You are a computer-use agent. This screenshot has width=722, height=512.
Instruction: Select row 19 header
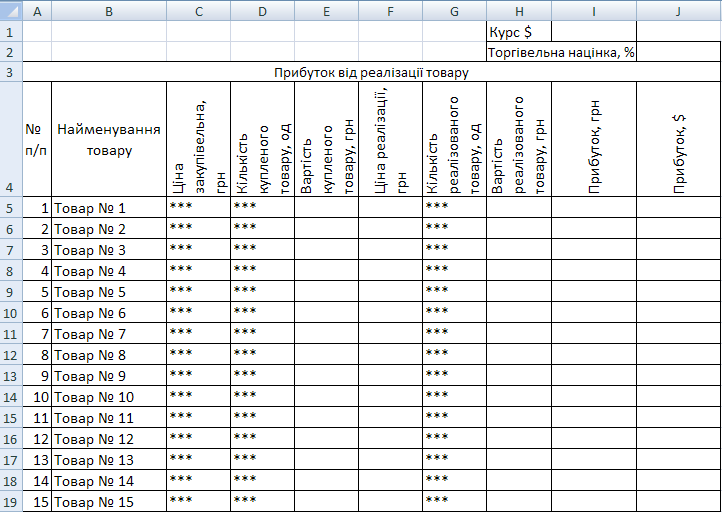(11, 502)
